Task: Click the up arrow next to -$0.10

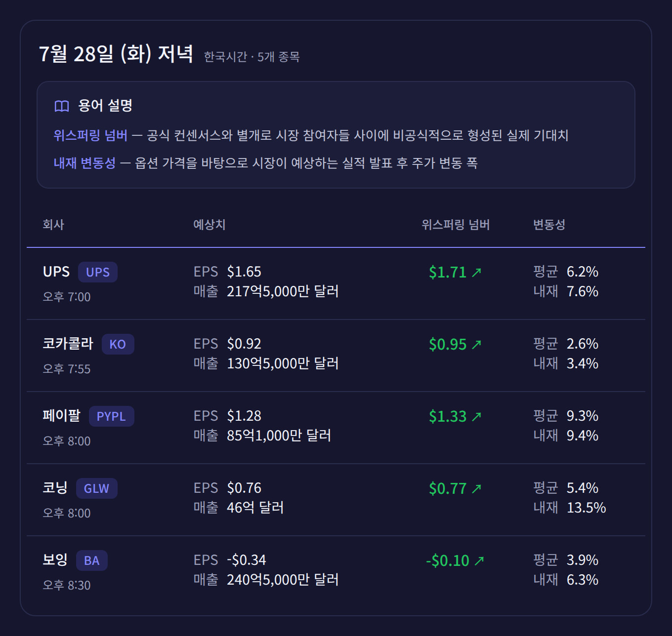Action: pos(479,561)
